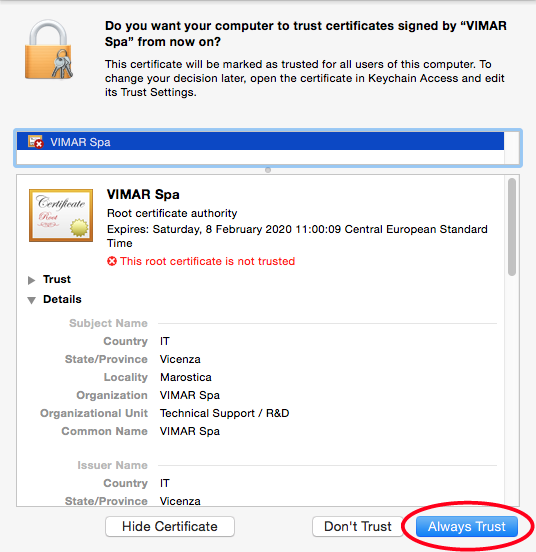Viewport: 536px width, 552px height.
Task: Click the untrusted certificate icon beside VIMAR Spa
Action: point(36,142)
